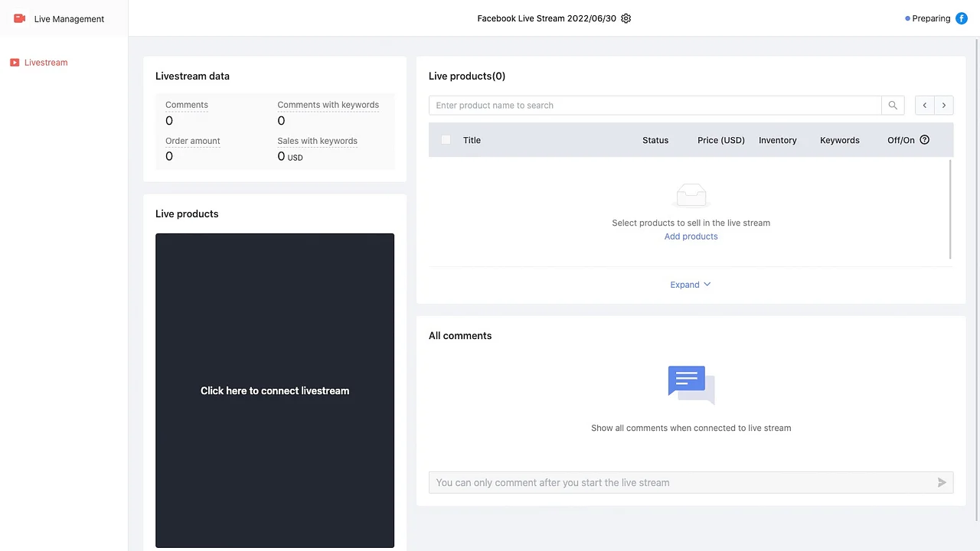Click the search magnifier in Live products
This screenshot has height=551, width=980.
pos(892,105)
